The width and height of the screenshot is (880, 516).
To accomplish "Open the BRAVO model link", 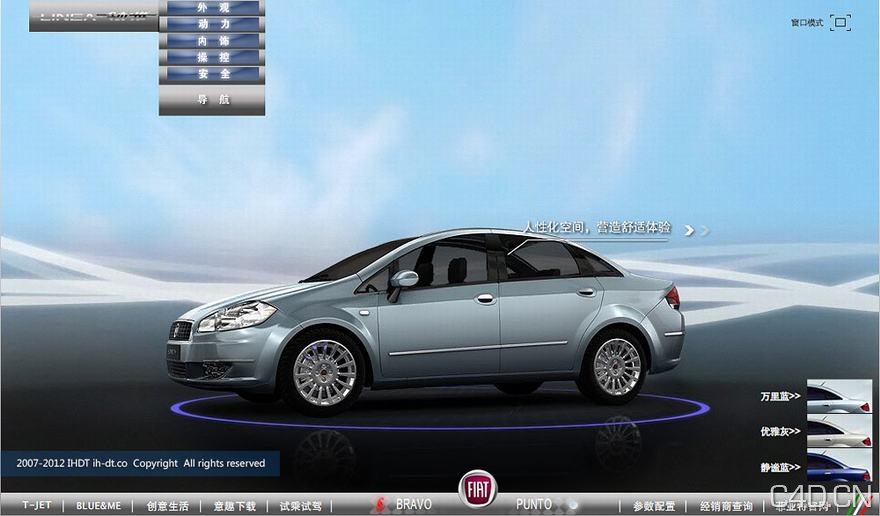I will [x=412, y=505].
